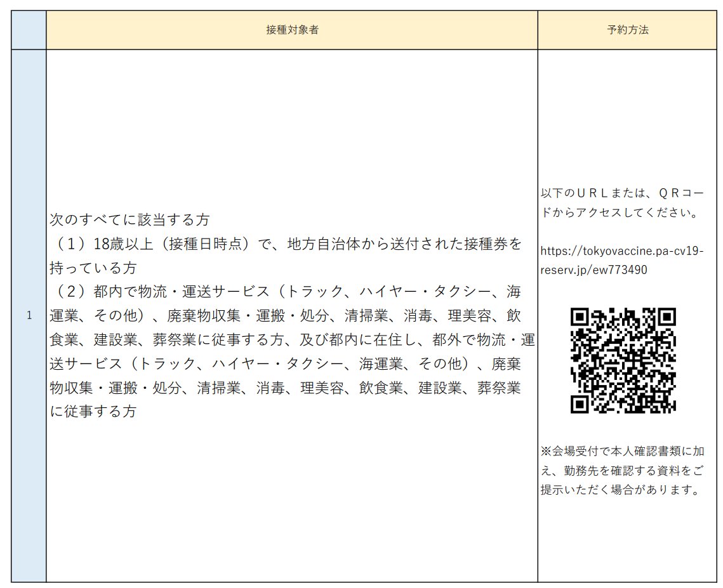Click the text 提示いただく場合があります。

point(621,490)
